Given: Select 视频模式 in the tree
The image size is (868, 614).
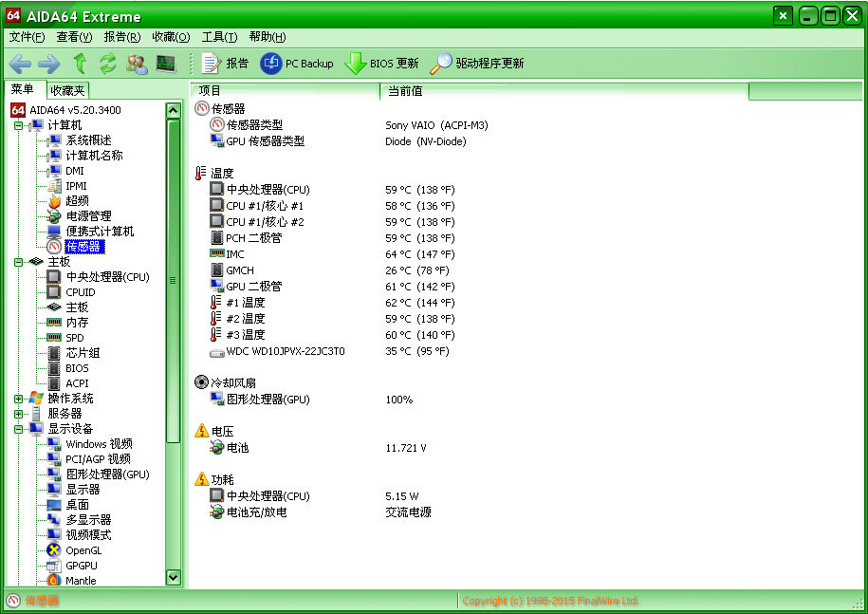Looking at the screenshot, I should pos(88,535).
